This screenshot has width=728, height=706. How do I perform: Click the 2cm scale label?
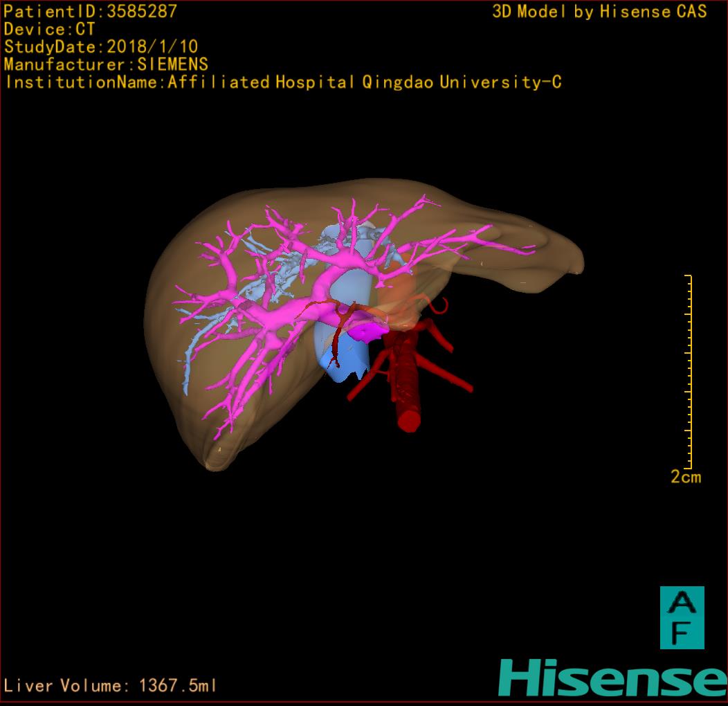(685, 477)
